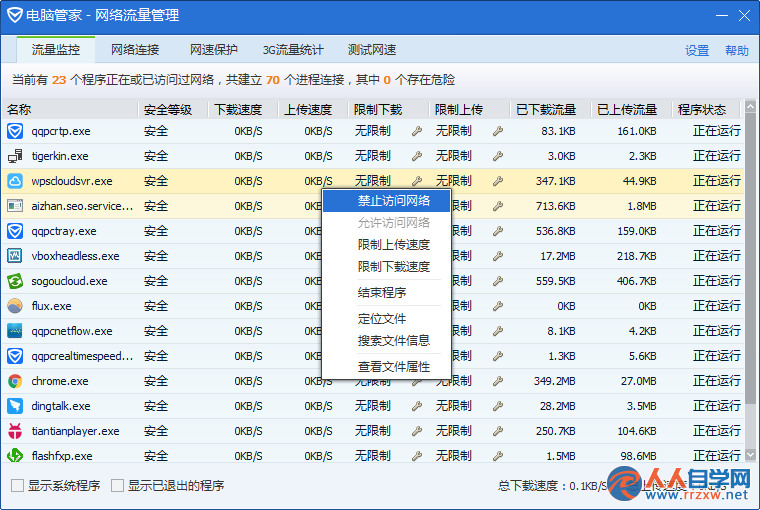
Task: Click upload limit wrench for chrome.exe
Action: coord(498,382)
